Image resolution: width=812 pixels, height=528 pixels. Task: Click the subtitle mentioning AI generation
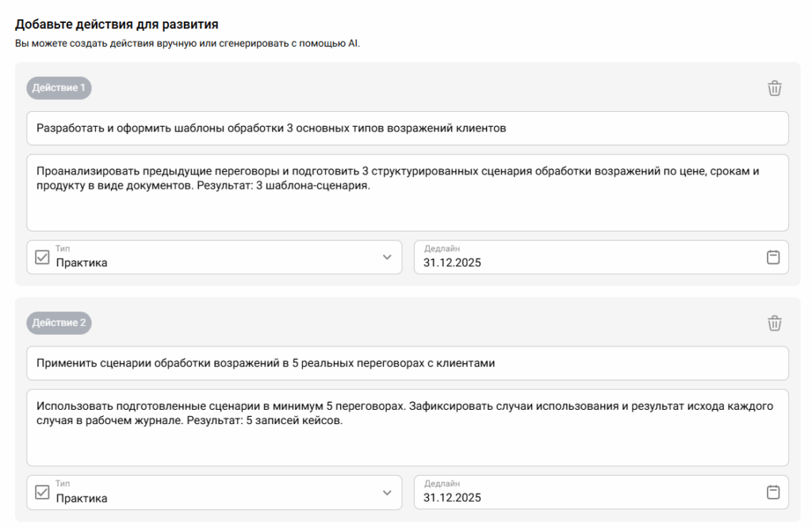pyautogui.click(x=187, y=43)
